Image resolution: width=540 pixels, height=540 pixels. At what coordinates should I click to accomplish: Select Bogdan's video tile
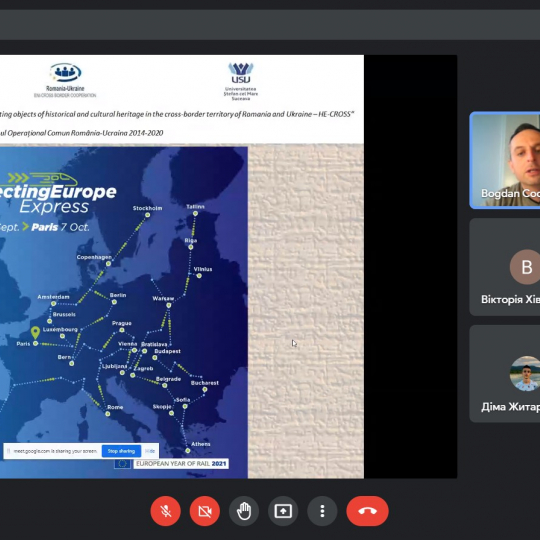[505, 160]
